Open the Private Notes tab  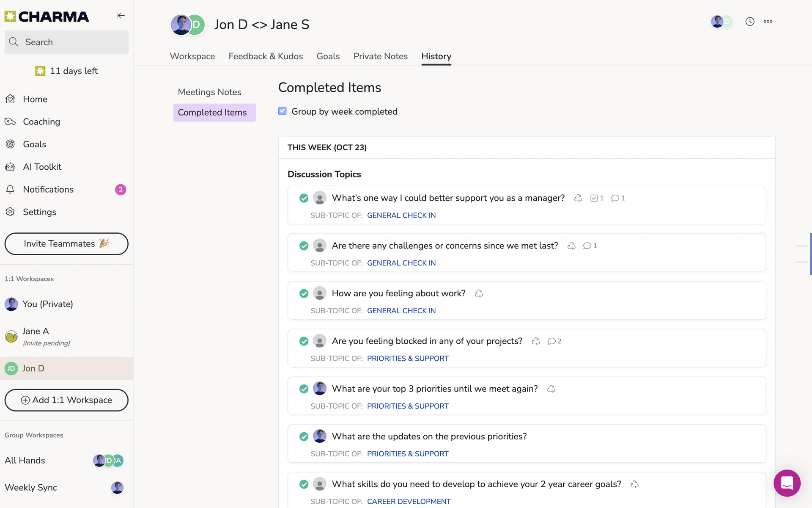pyautogui.click(x=380, y=56)
